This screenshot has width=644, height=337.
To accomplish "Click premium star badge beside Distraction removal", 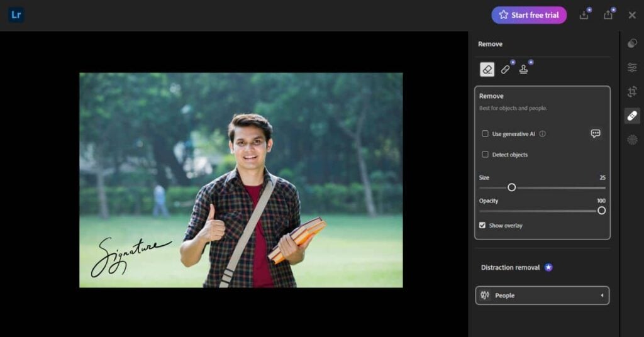I will pos(548,268).
